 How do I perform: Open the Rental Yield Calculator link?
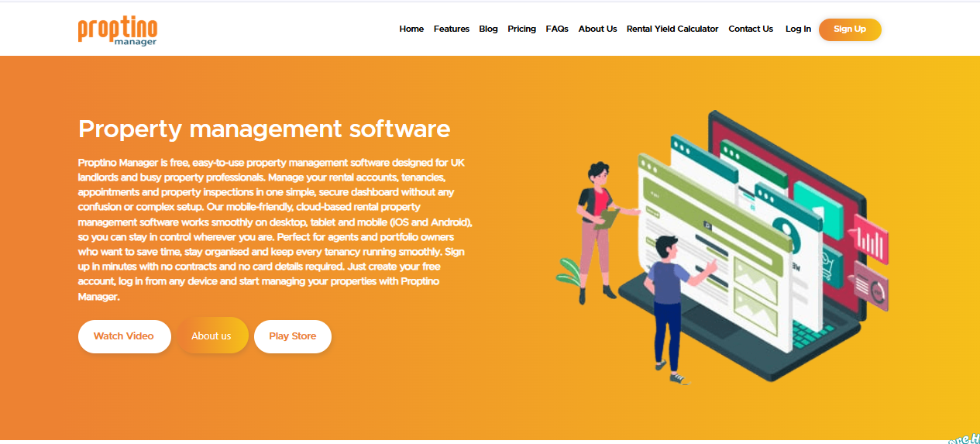click(672, 29)
